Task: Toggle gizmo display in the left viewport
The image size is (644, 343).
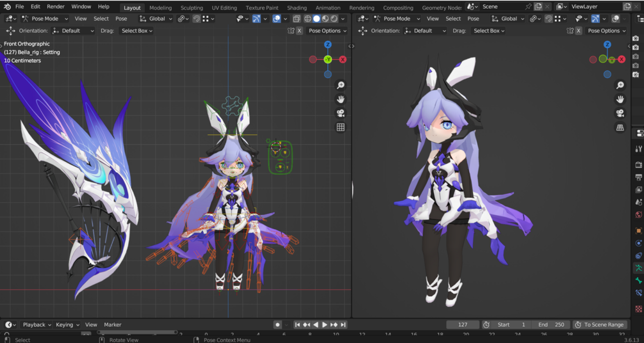Action: tap(256, 19)
